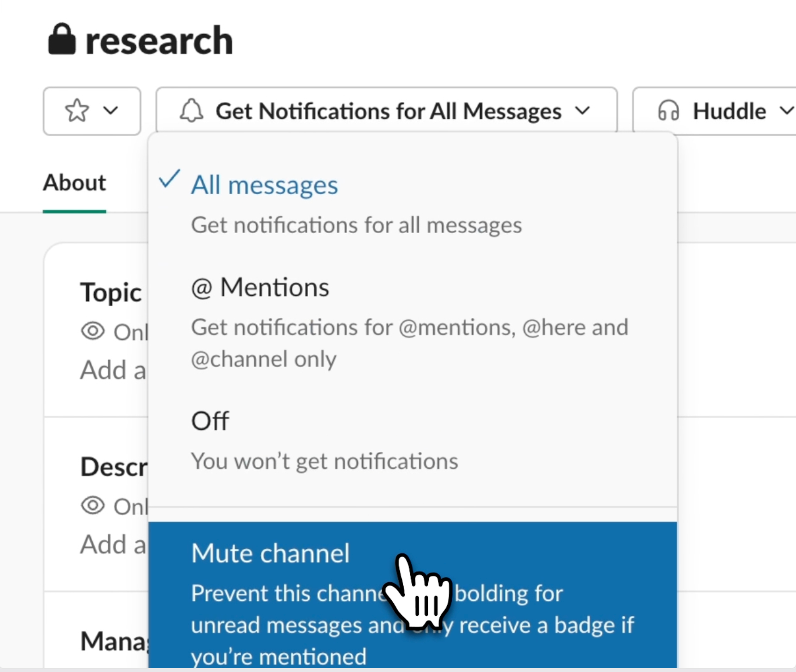Choose the @ Mentions notification option
This screenshot has width=796, height=672.
click(260, 288)
